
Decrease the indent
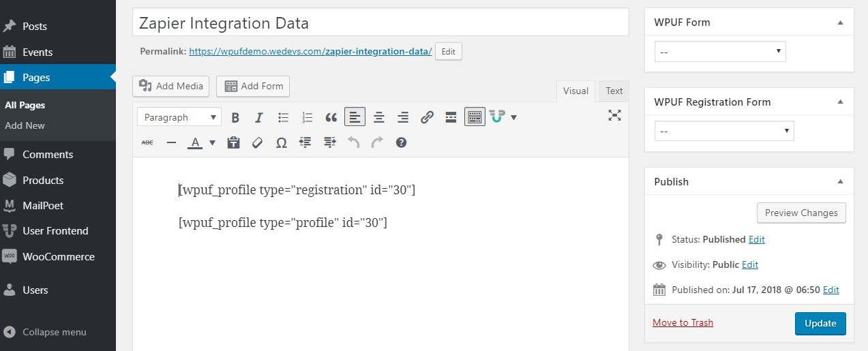pos(305,142)
